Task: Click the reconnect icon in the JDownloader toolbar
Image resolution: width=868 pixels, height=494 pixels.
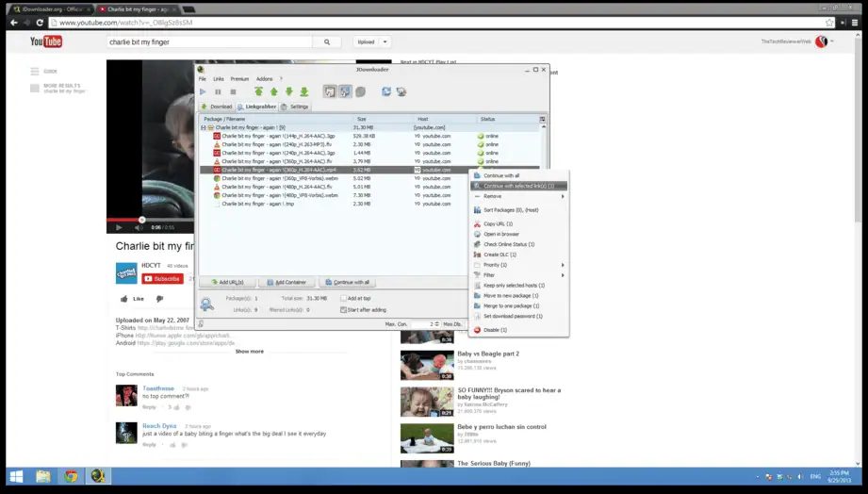Action: (x=386, y=91)
